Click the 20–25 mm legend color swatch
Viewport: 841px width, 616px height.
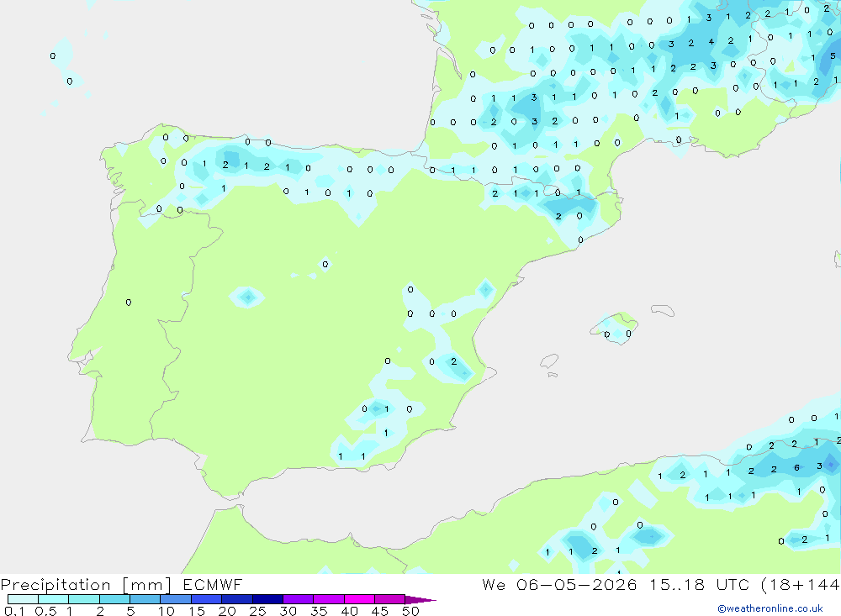237,599
